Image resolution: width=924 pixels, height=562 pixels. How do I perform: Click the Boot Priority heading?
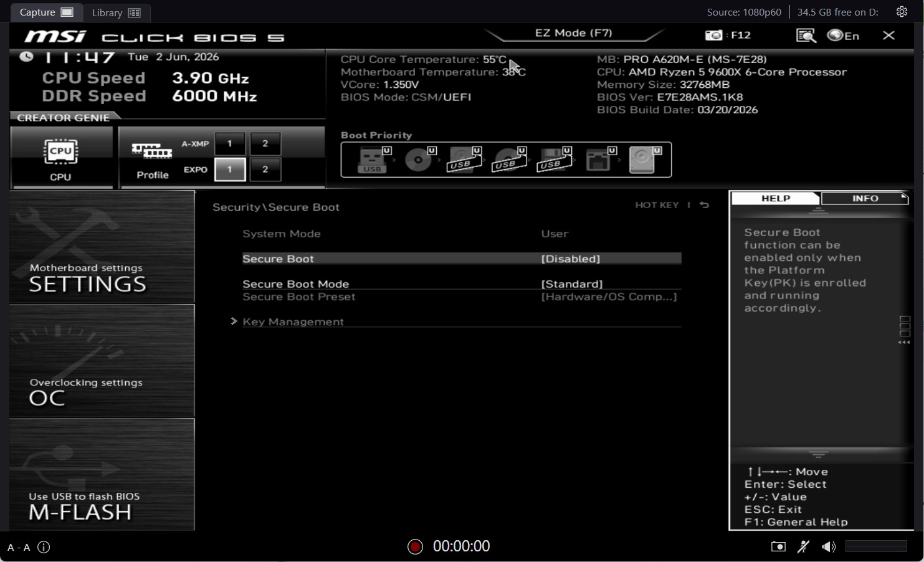pyautogui.click(x=376, y=135)
